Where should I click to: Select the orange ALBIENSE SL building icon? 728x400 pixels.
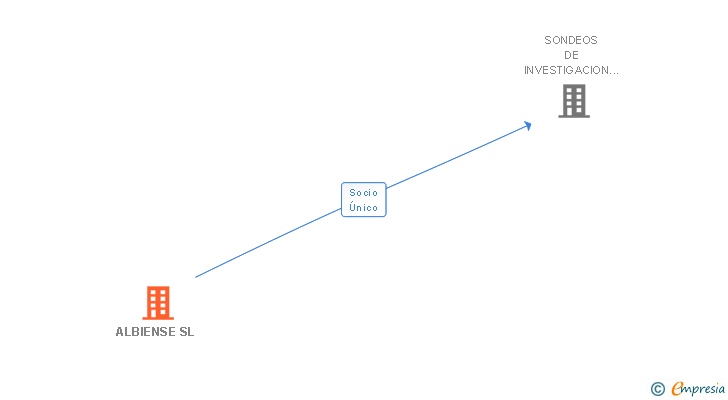point(158,303)
